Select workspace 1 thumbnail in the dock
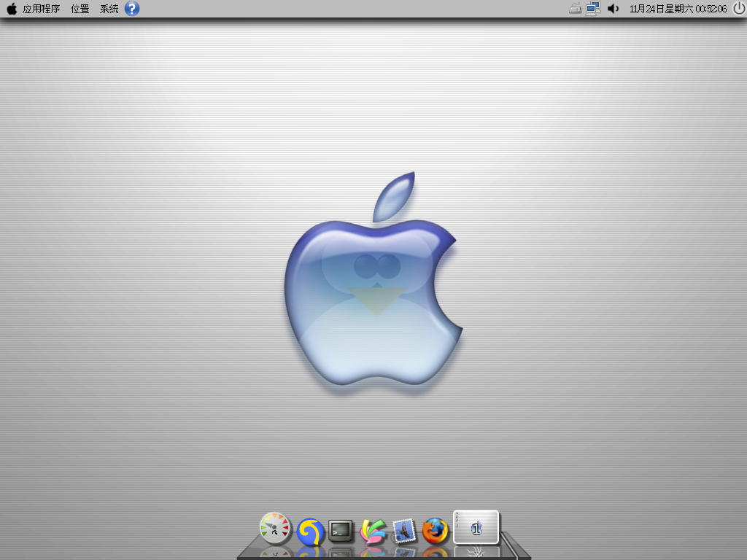Screen dimensions: 747x560 [x=476, y=527]
